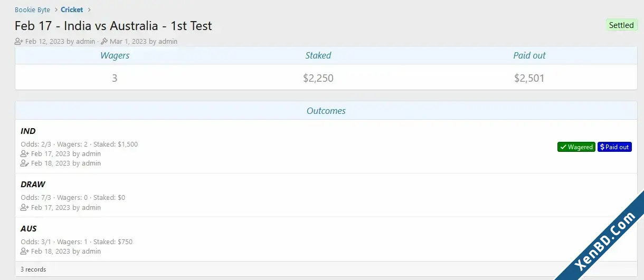The width and height of the screenshot is (644, 280).
Task: Click the gavel settled icon beside Mar 1
Action: click(104, 41)
